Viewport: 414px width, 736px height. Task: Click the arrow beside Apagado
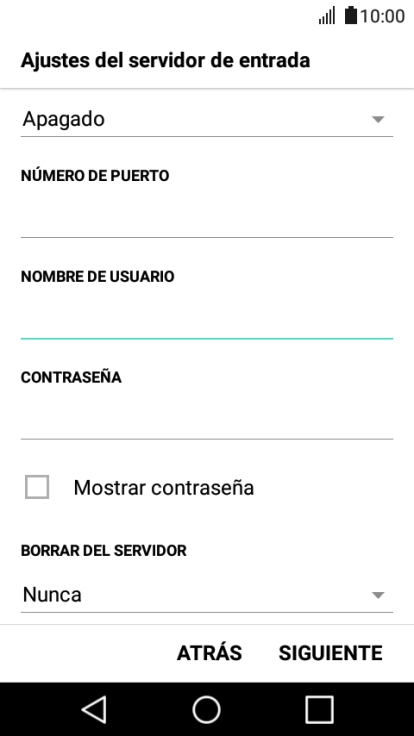pyautogui.click(x=378, y=120)
